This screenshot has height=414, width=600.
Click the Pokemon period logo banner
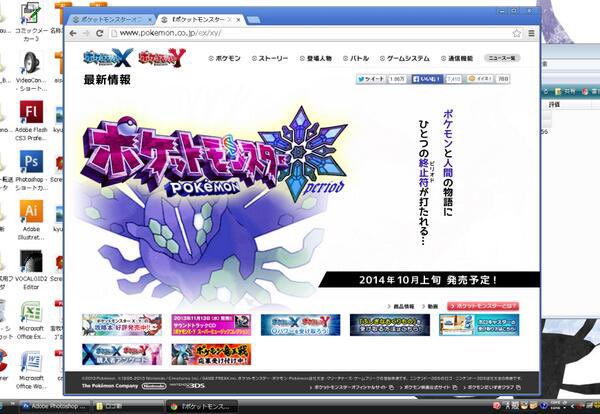click(214, 155)
